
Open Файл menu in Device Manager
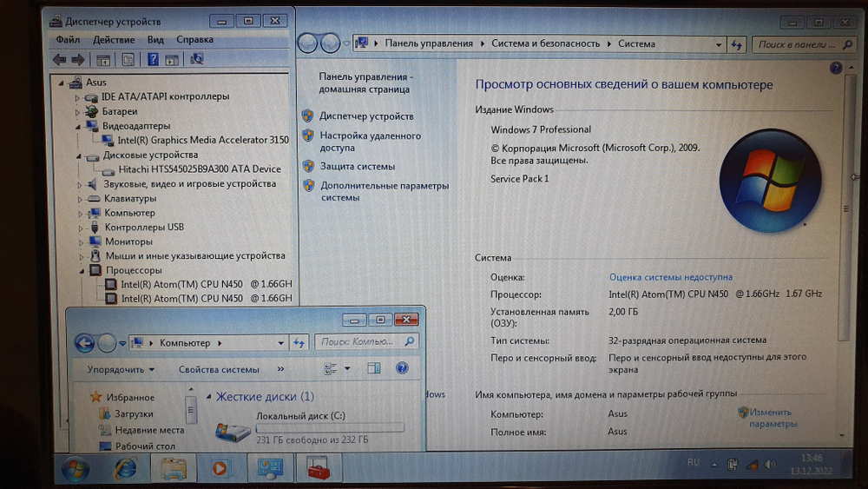pos(68,40)
